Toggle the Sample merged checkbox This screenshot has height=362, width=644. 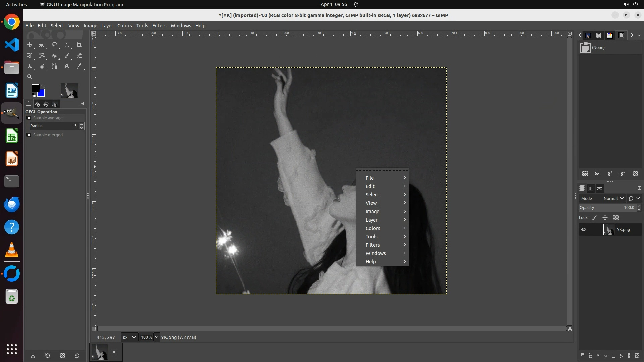(29, 135)
